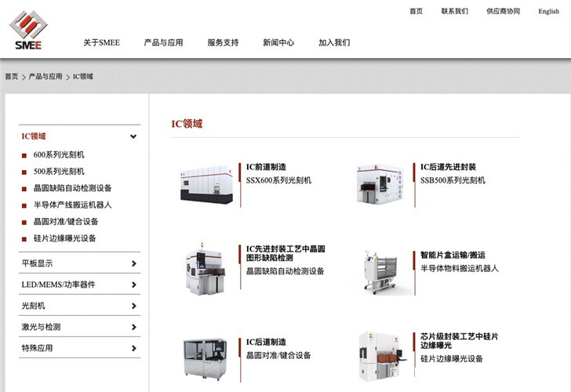Click the wafer alignment/bonding machine image
The height and width of the screenshot is (392, 571).
tap(205, 359)
